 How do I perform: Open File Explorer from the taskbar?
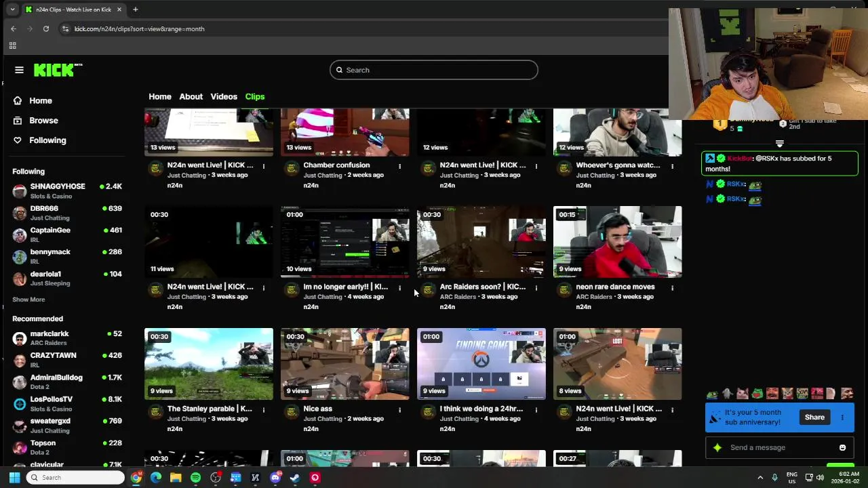(176, 478)
